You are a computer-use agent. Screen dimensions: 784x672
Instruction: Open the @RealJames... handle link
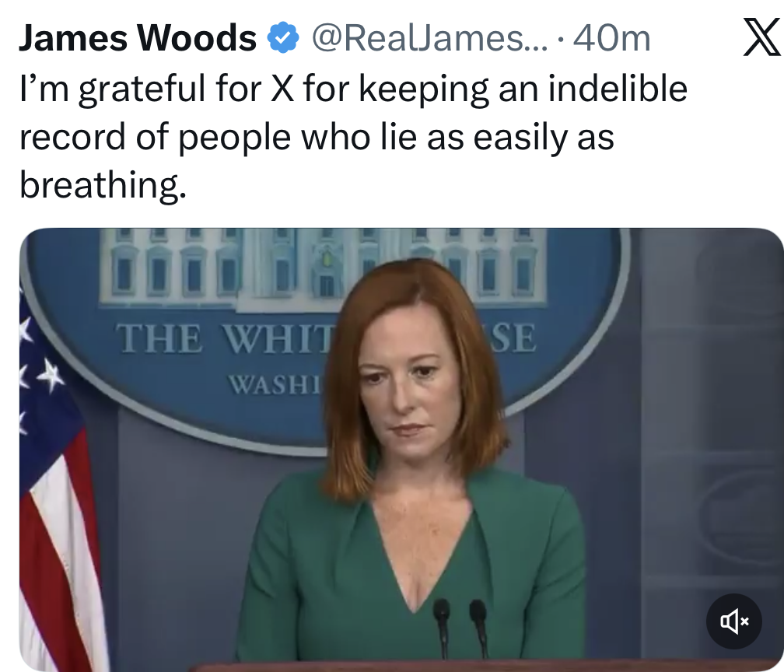point(430,38)
